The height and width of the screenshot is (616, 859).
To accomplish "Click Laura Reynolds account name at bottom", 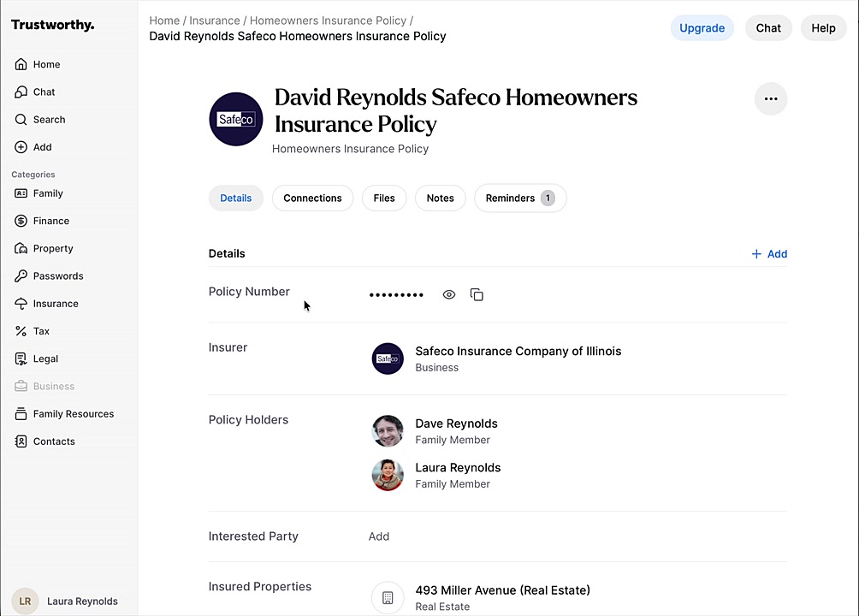I will click(82, 601).
